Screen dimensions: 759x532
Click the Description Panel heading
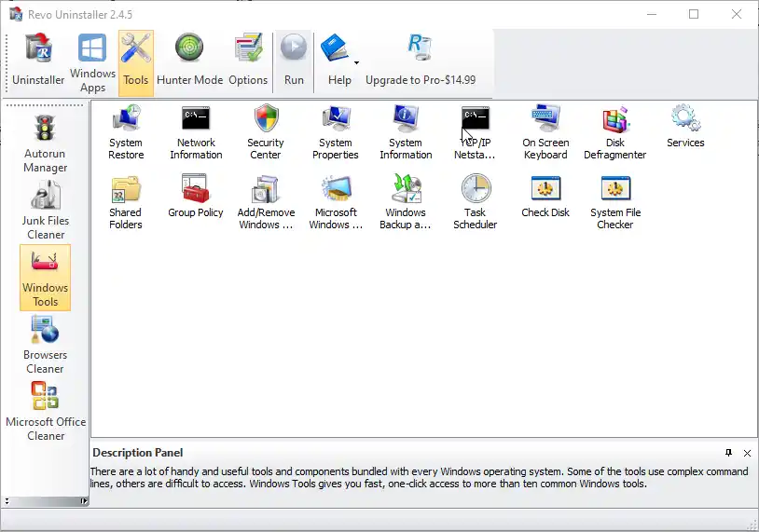[137, 453]
